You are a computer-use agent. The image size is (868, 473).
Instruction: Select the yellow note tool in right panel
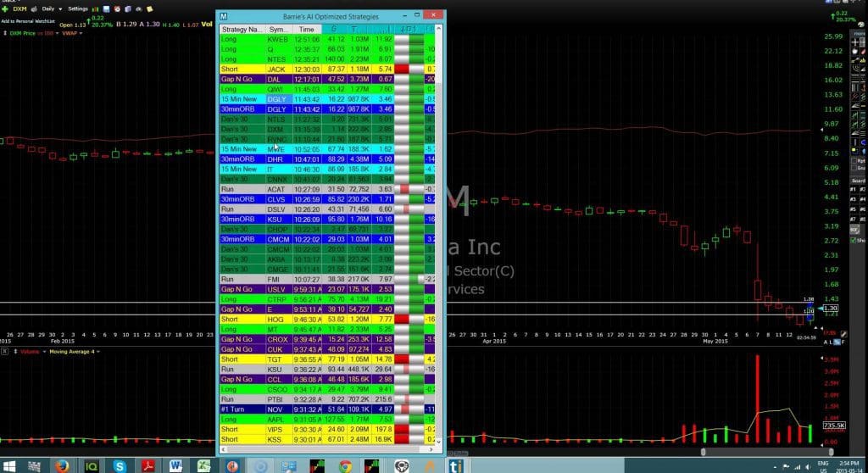click(x=854, y=150)
